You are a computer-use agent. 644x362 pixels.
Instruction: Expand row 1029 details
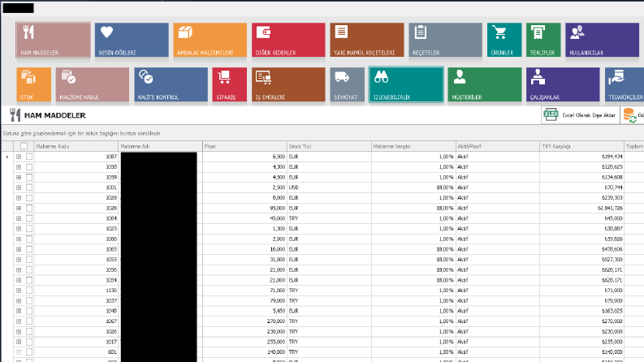coord(19,198)
